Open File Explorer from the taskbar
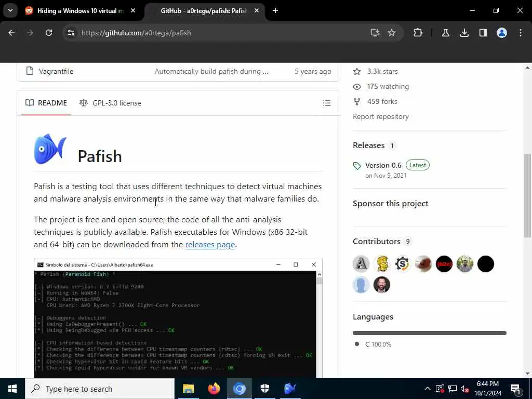Image resolution: width=532 pixels, height=399 pixels. click(188, 389)
